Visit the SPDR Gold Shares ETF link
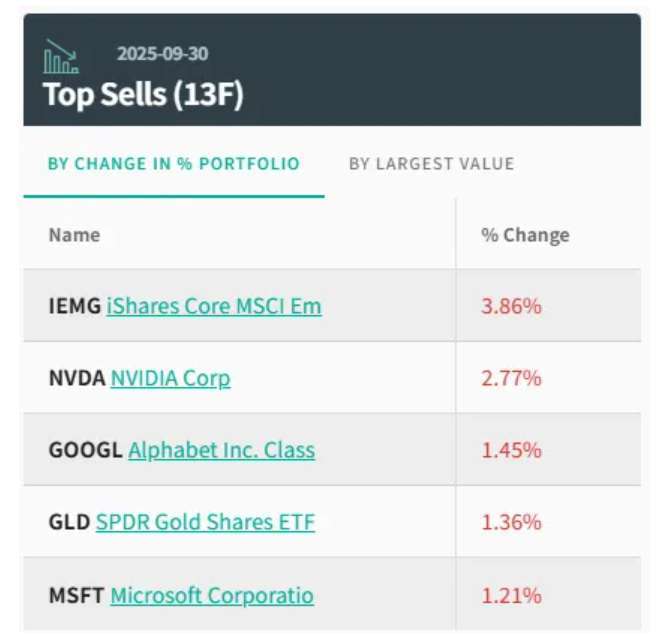 (205, 522)
